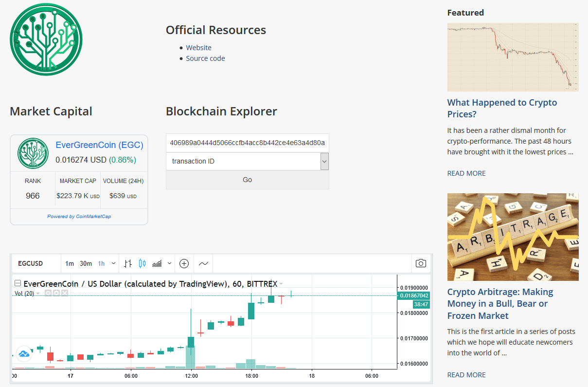Collapse the EverGreenCoin chart legend with the minus box

pyautogui.click(x=18, y=283)
